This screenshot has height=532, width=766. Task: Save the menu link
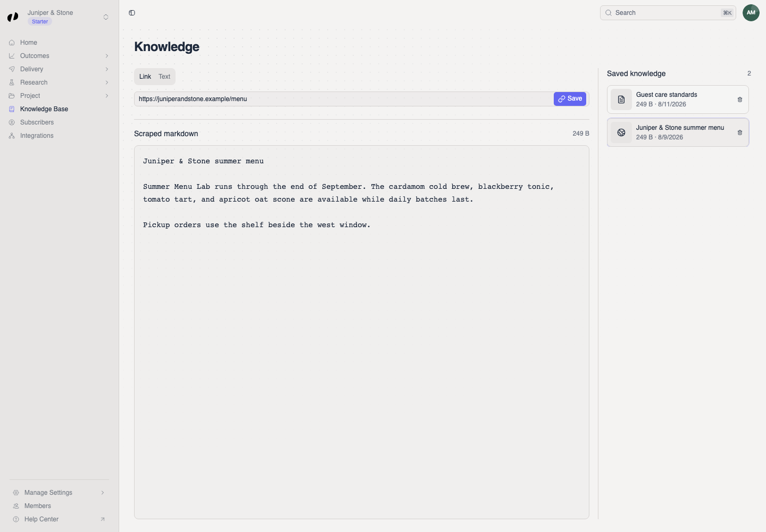pyautogui.click(x=570, y=99)
